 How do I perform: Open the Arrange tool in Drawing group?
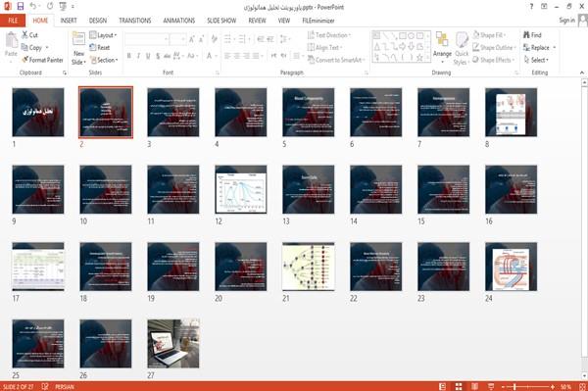pos(442,48)
